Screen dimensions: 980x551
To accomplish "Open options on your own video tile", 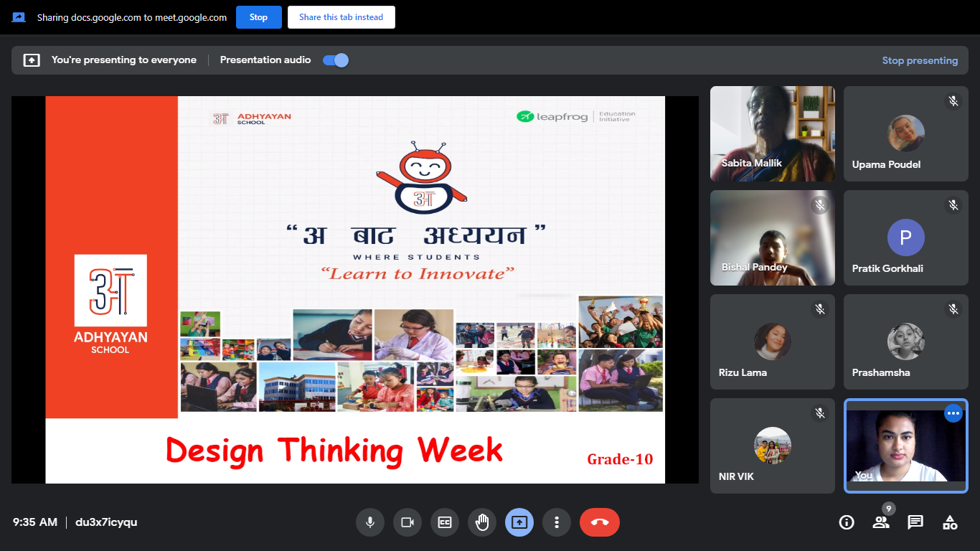I will (x=953, y=413).
